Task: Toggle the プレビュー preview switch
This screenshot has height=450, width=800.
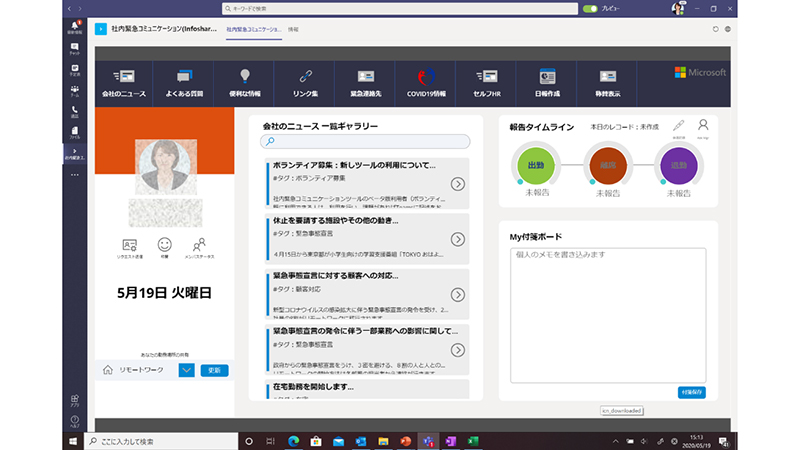Action: 590,9
